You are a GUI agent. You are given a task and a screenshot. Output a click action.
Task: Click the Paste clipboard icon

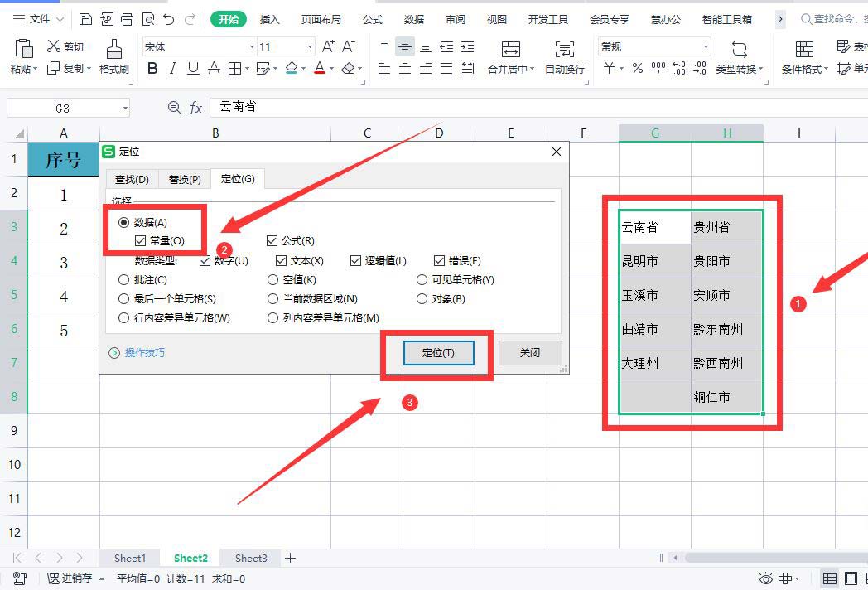23,49
